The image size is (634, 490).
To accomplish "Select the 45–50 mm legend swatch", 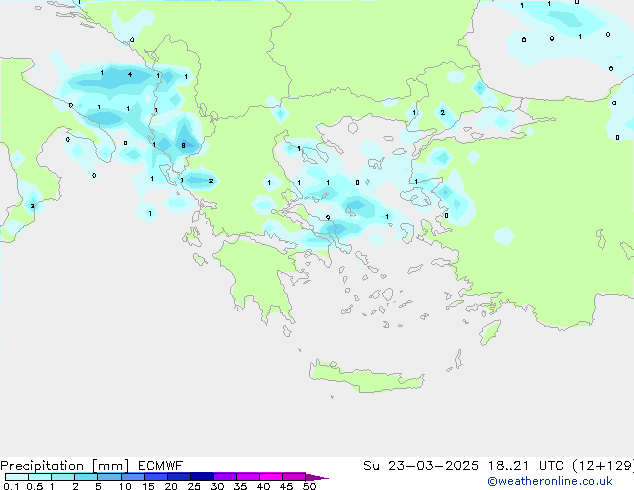I will pyautogui.click(x=294, y=477).
